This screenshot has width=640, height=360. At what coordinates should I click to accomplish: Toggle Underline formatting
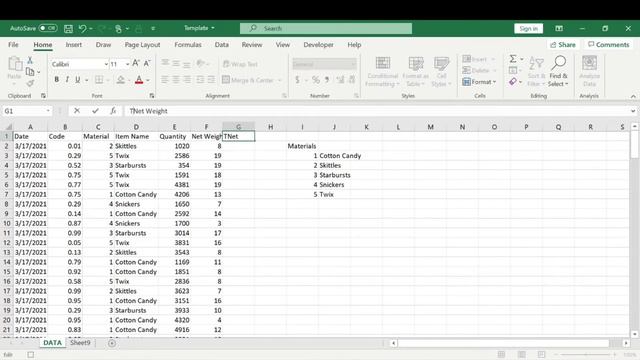point(77,80)
